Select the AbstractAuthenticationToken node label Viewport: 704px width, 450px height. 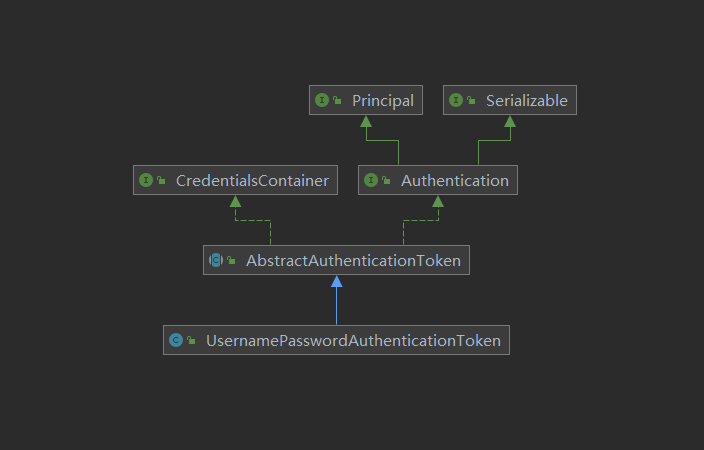tap(353, 261)
